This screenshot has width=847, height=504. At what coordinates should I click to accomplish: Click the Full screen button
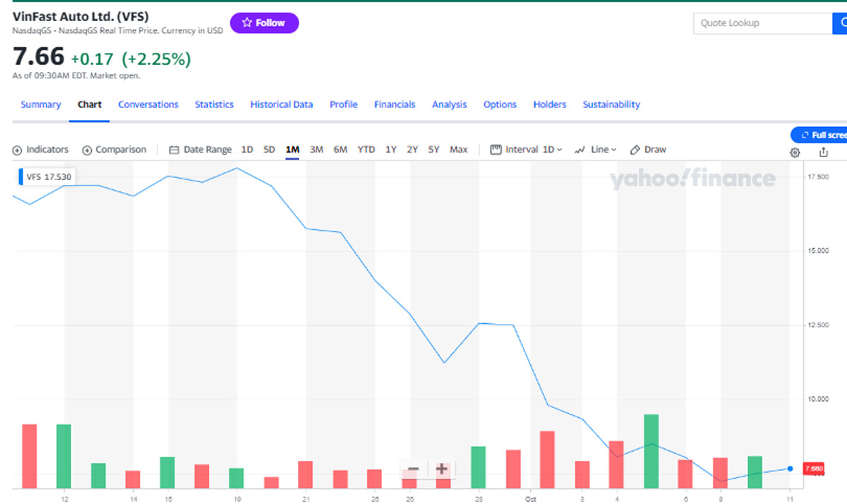(x=819, y=135)
